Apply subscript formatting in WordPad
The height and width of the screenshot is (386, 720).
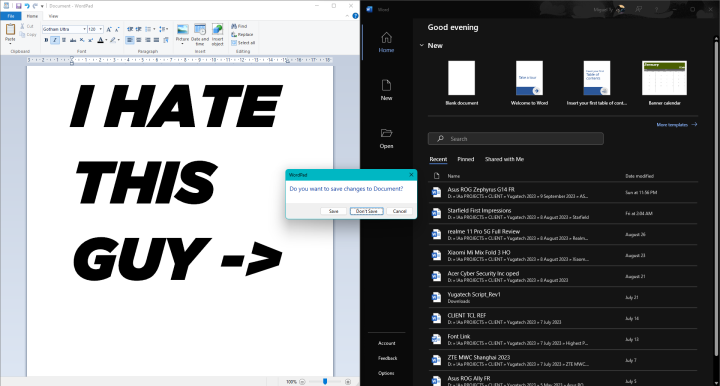pos(82,40)
